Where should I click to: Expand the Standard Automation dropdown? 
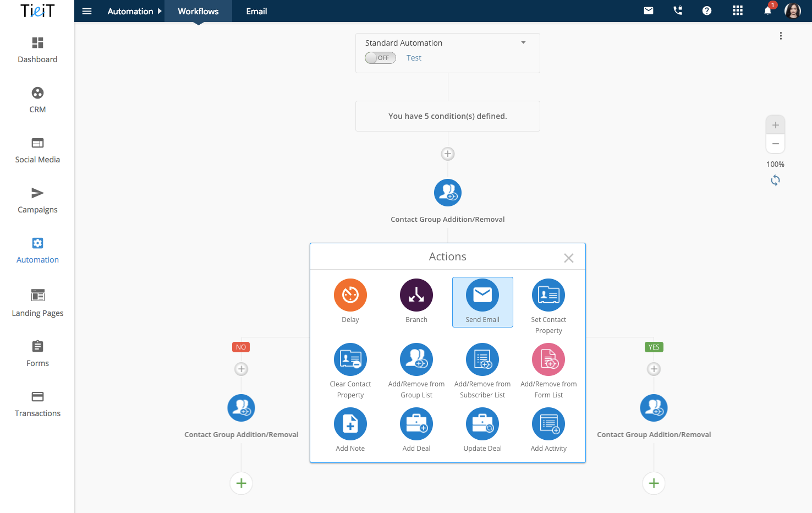pos(523,43)
